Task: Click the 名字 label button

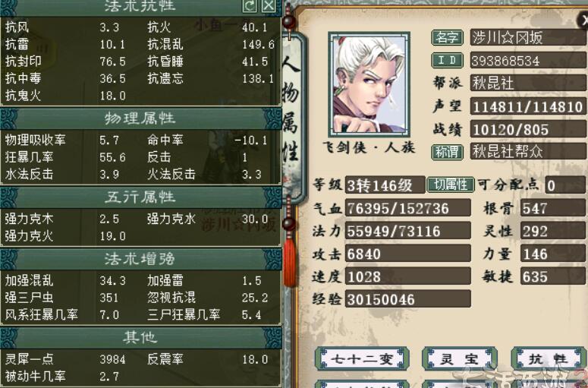Action: tap(447, 37)
